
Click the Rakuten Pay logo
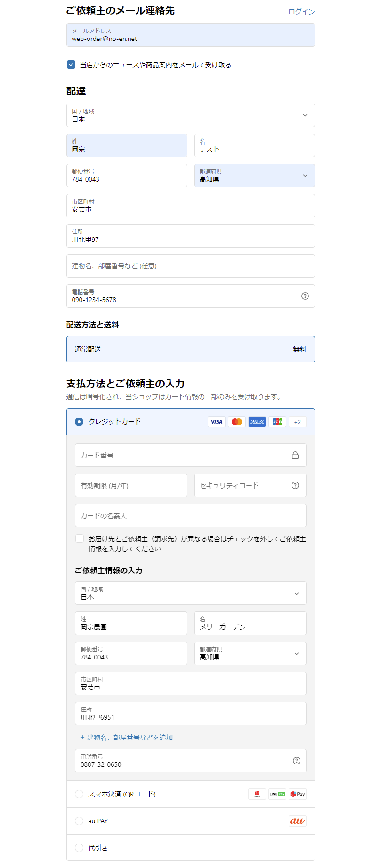(x=298, y=794)
